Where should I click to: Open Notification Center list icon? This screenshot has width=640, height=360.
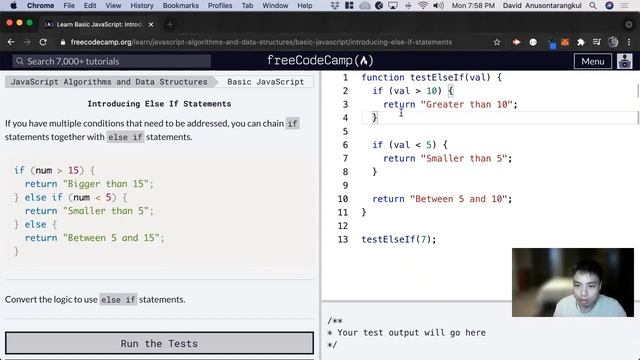624,5
